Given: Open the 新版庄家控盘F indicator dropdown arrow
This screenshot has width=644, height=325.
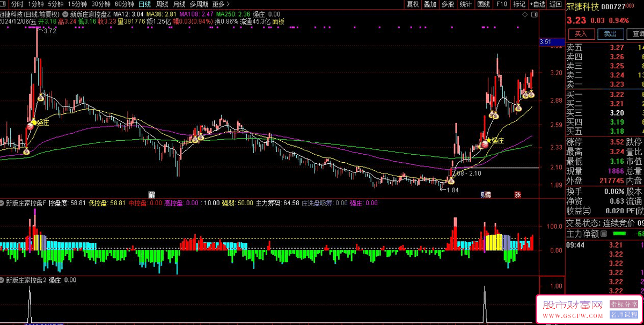Looking at the screenshot, I should [x=3, y=204].
